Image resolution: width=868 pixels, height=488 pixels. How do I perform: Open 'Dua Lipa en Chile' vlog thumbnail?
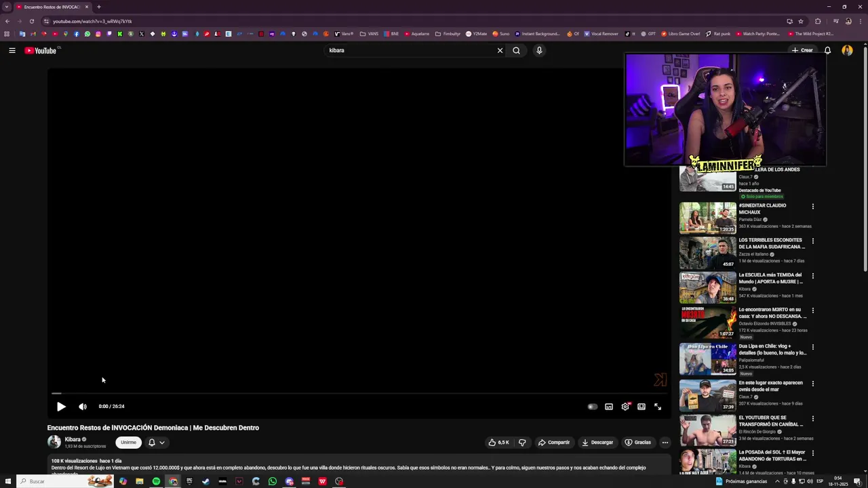pos(708,359)
